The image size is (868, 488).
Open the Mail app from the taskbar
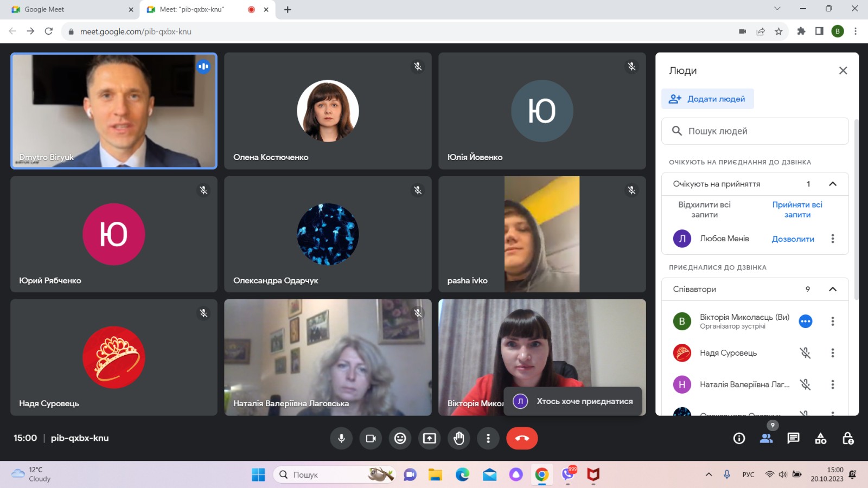pyautogui.click(x=489, y=475)
